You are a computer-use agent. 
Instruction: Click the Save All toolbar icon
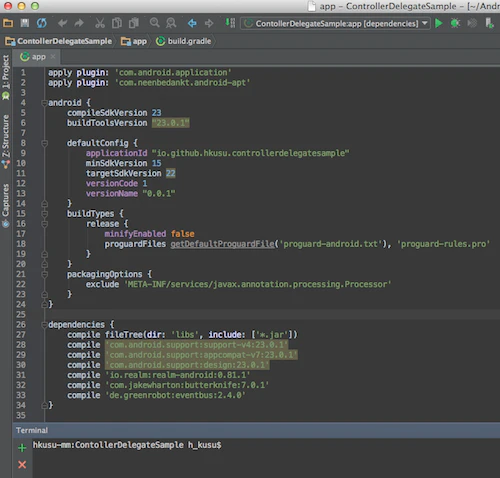(25, 23)
